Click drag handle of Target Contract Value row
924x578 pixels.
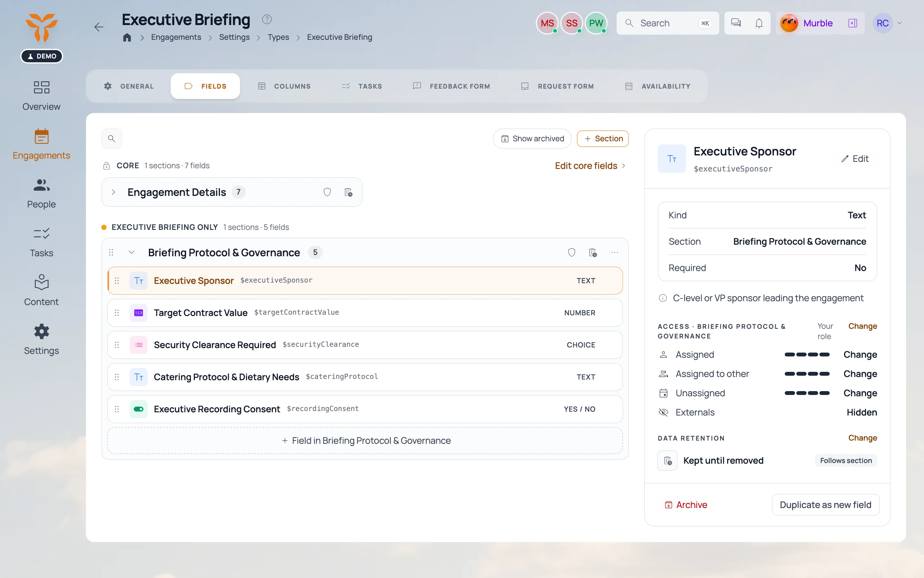point(117,313)
